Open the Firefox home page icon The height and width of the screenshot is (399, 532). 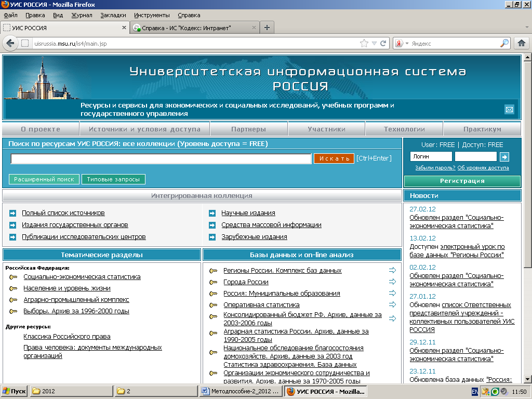tap(522, 44)
